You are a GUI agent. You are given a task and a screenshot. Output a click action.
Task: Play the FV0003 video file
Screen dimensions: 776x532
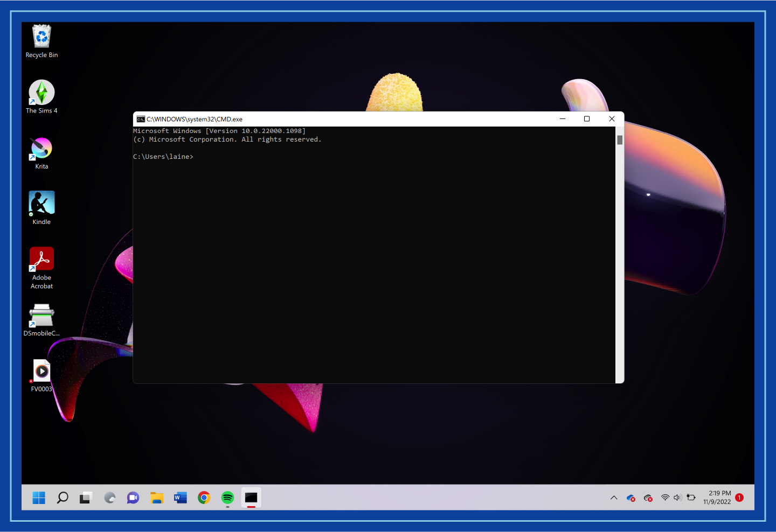pyautogui.click(x=41, y=370)
